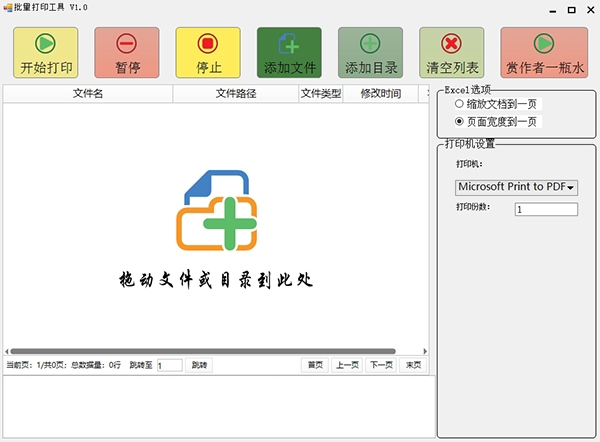Click the horizontal scrollbar thumb of the file list
Screen dimensions: 600x442
(203, 351)
